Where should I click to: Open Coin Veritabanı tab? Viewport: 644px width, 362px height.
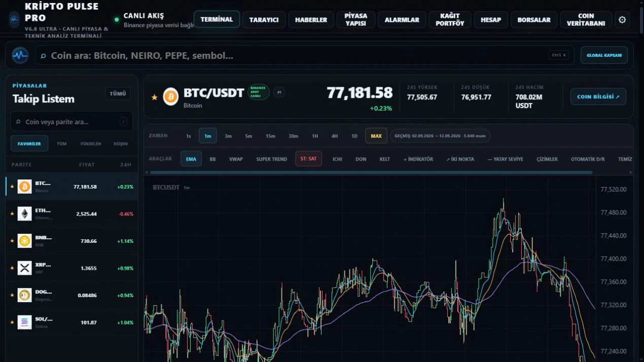click(x=586, y=20)
